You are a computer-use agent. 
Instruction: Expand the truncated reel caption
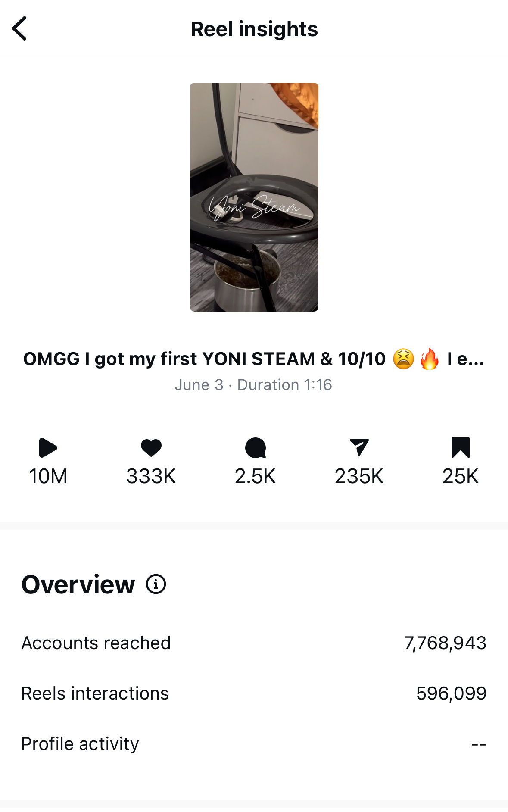click(x=465, y=359)
